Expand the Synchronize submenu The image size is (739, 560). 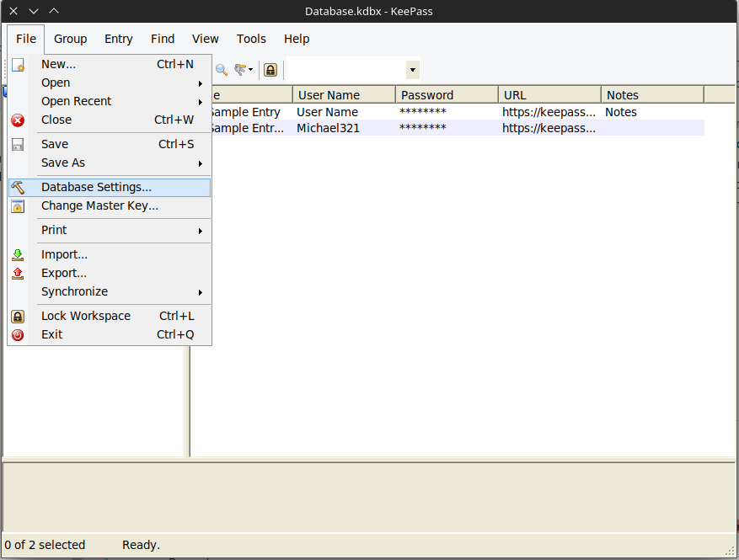[x=201, y=292]
